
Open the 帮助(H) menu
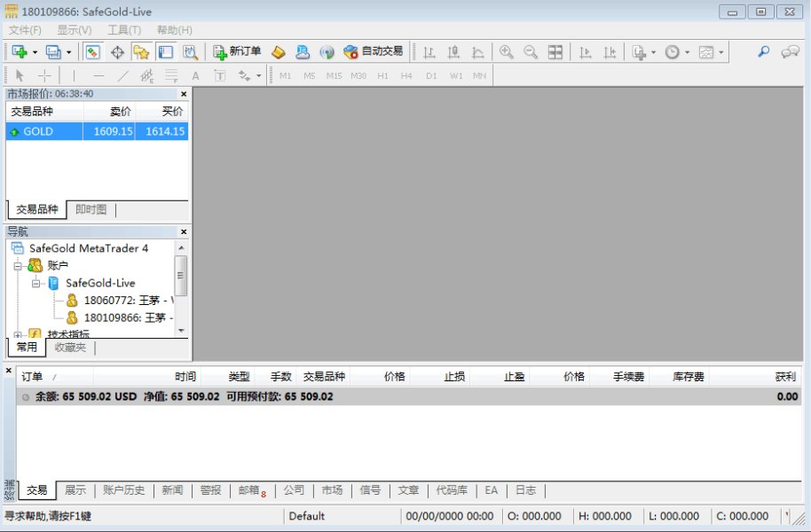(x=175, y=30)
